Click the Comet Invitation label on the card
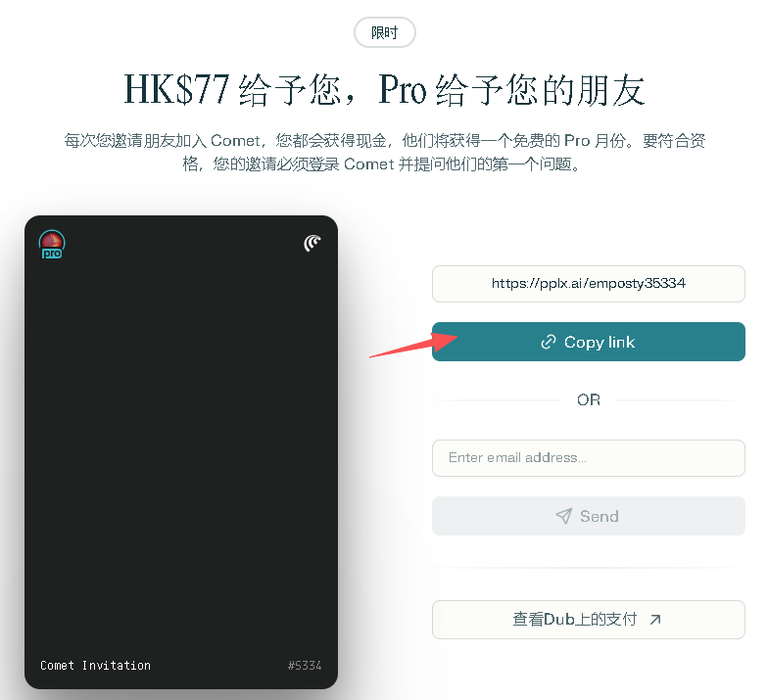Screen dimensions: 768x700 (x=95, y=665)
